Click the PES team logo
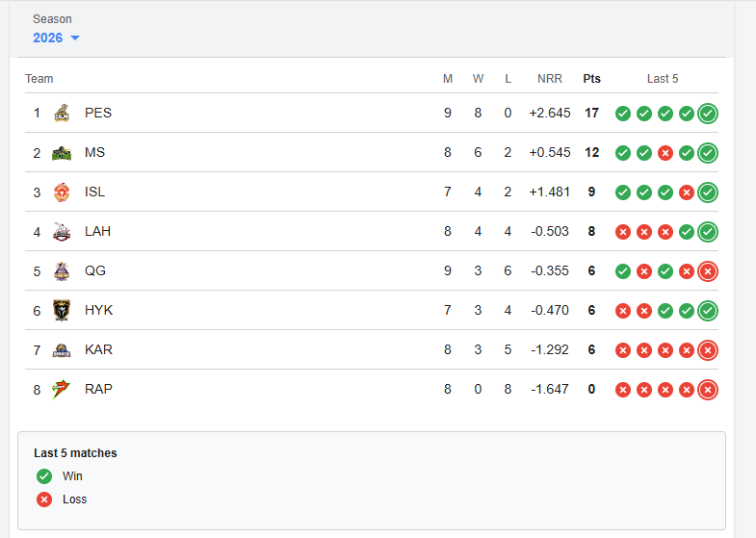The image size is (756, 538). 62,113
